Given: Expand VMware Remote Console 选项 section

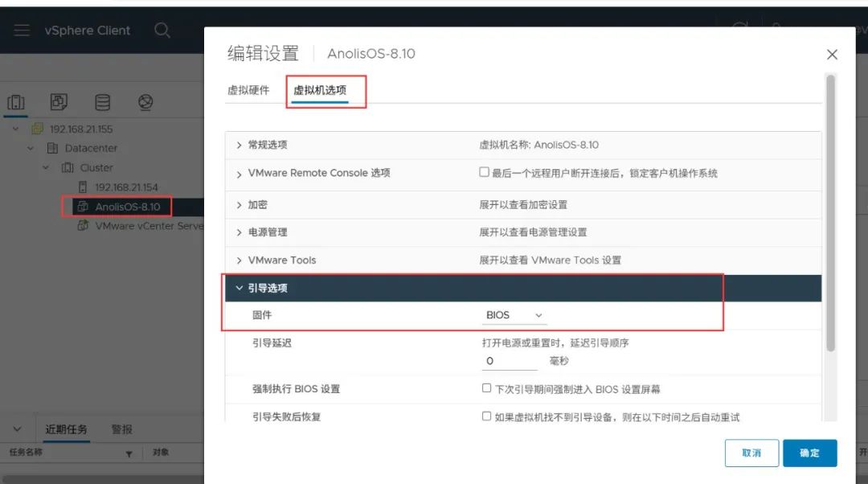Looking at the screenshot, I should click(239, 174).
